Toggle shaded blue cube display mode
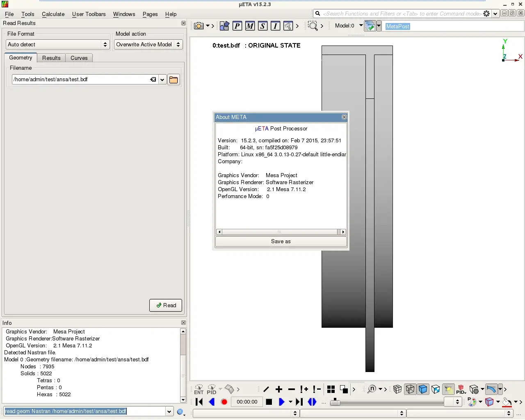Image resolution: width=525 pixels, height=420 pixels. 423,389
